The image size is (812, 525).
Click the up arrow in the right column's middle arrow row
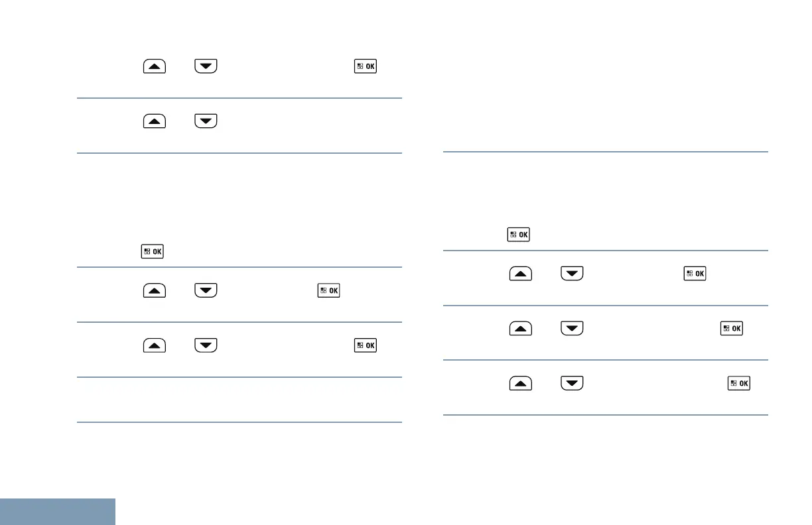click(x=521, y=328)
